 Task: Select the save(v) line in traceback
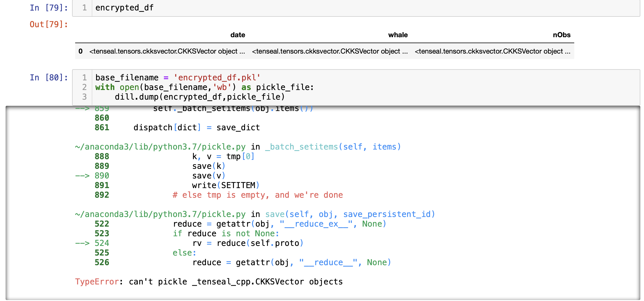[x=208, y=176]
